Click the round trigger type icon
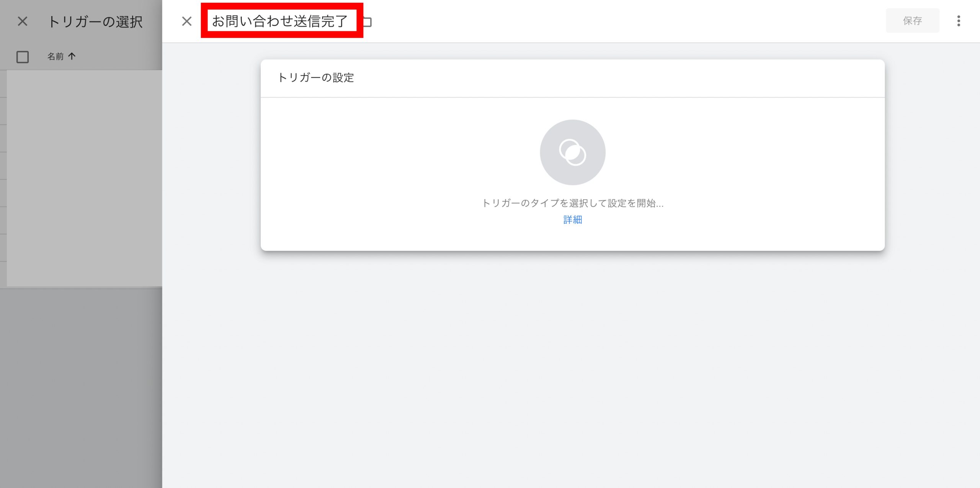This screenshot has height=488, width=980. click(572, 152)
